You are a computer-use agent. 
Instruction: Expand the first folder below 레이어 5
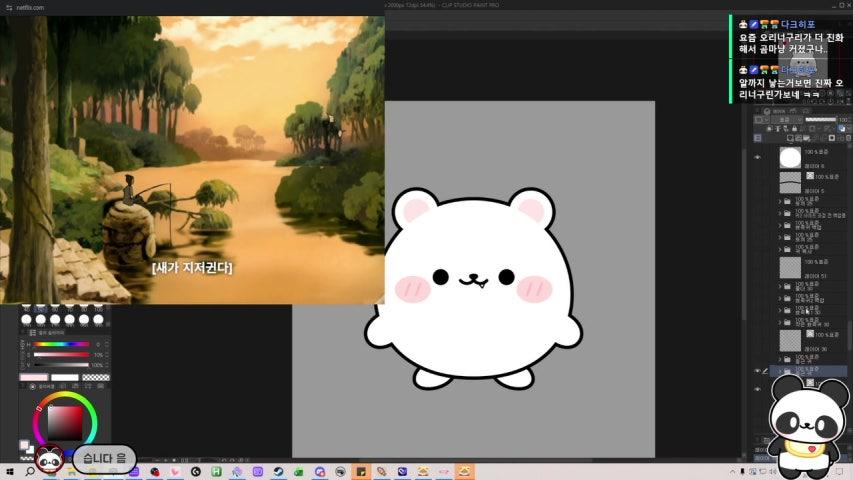click(x=780, y=201)
